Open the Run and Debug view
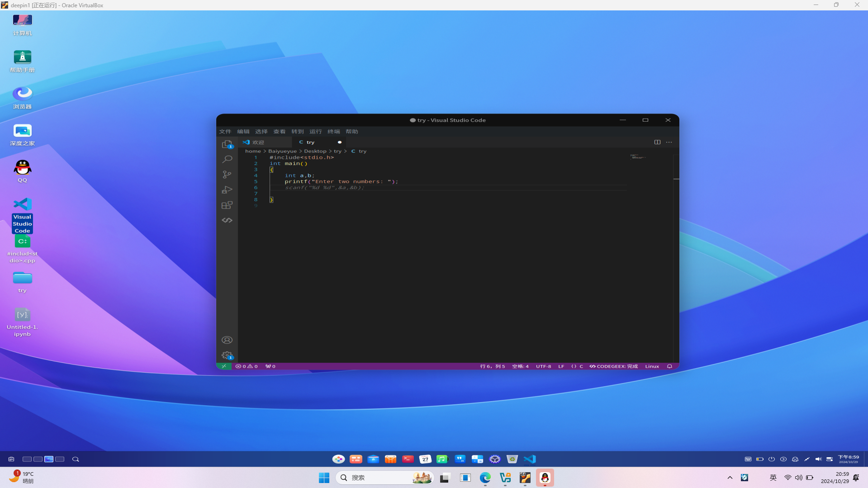The height and width of the screenshot is (488, 868). click(x=227, y=190)
